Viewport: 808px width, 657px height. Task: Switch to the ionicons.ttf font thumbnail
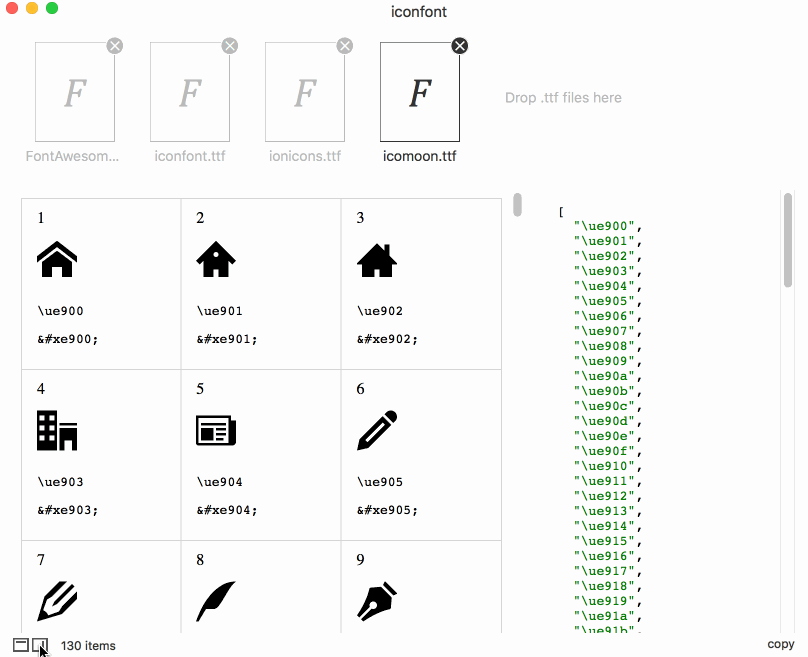pos(305,92)
